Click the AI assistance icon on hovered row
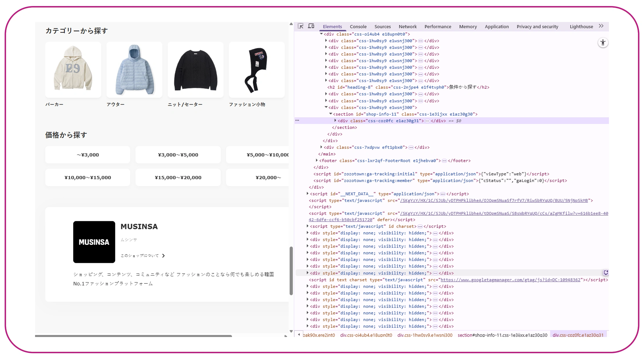 coord(605,273)
